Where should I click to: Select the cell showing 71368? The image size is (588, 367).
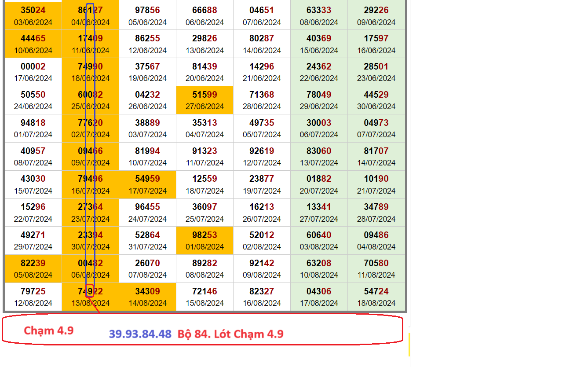click(262, 100)
